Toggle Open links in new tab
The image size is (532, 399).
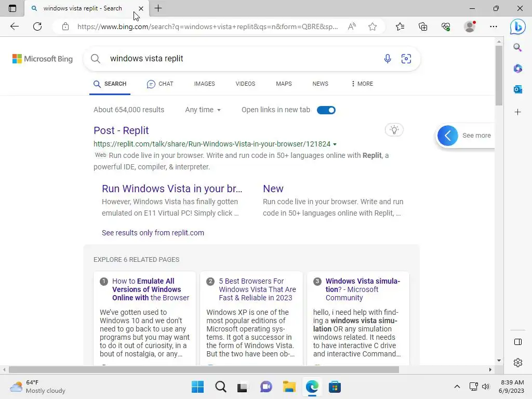[326, 110]
